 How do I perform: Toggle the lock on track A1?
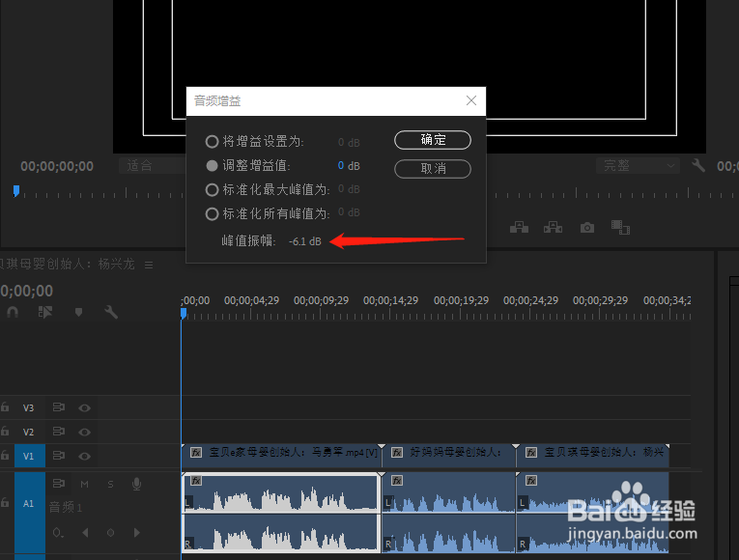5,503
